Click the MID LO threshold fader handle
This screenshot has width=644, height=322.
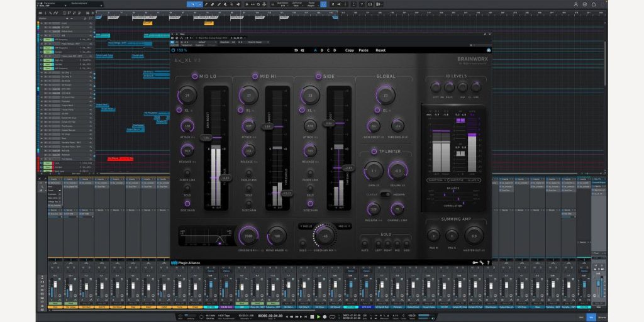pyautogui.click(x=225, y=178)
